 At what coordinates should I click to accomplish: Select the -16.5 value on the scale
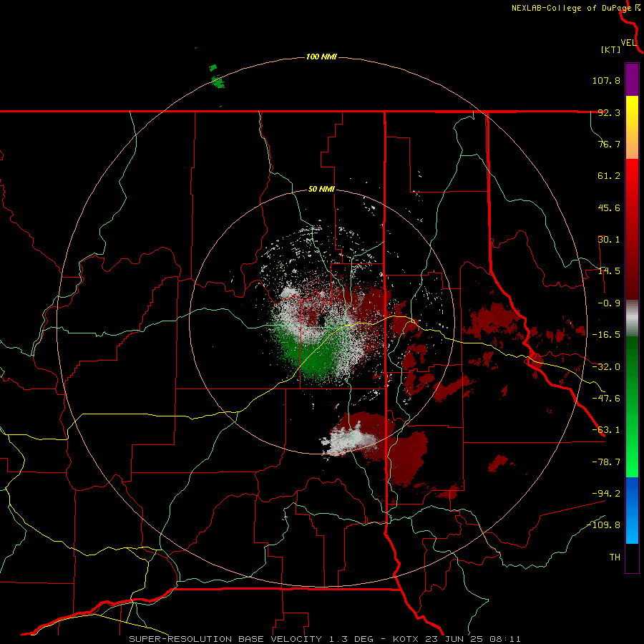tap(606, 335)
